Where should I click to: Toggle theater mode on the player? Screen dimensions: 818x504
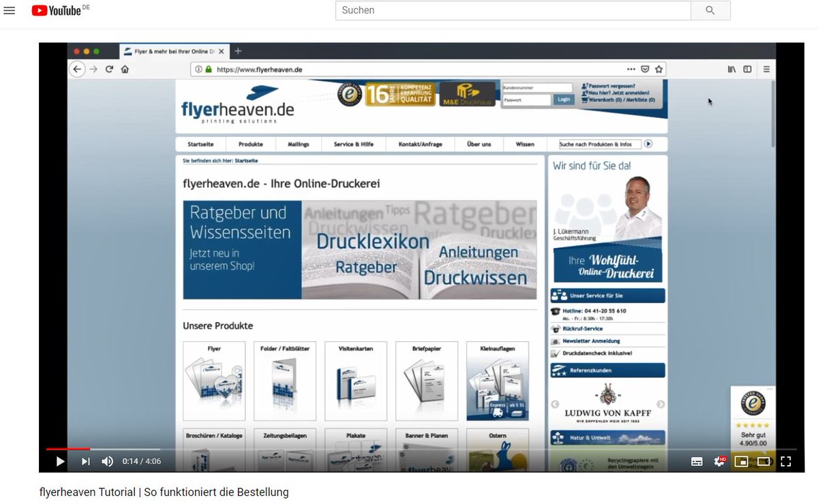pyautogui.click(x=763, y=461)
